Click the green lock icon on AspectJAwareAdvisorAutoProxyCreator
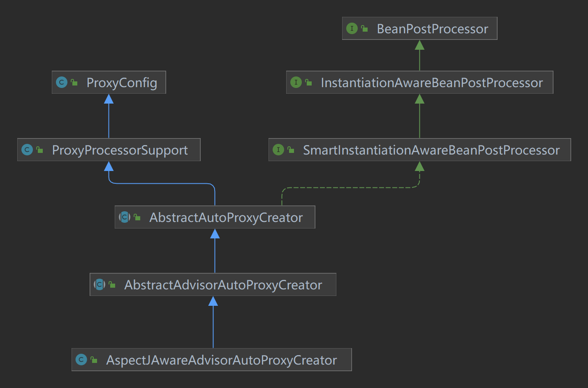 [94, 360]
